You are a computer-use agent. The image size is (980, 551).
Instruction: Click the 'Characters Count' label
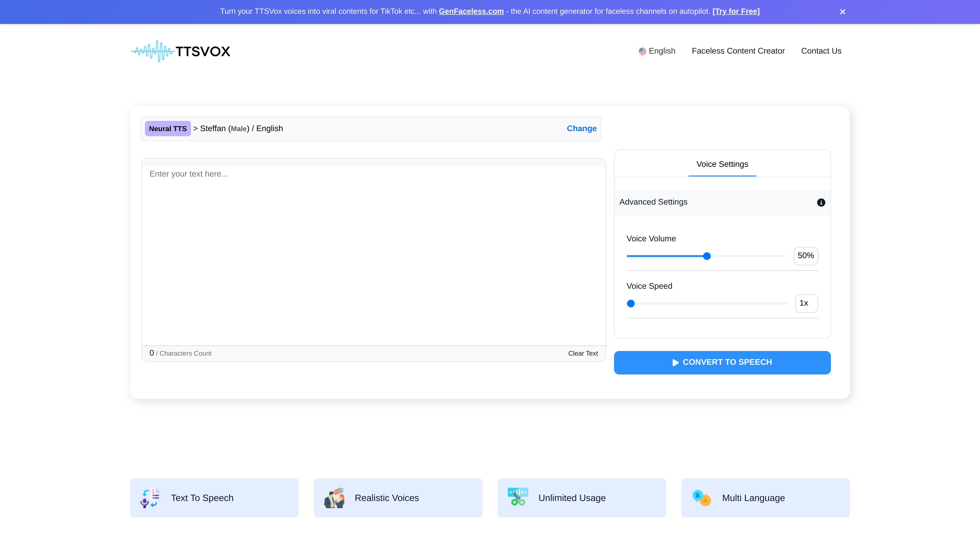coord(186,354)
